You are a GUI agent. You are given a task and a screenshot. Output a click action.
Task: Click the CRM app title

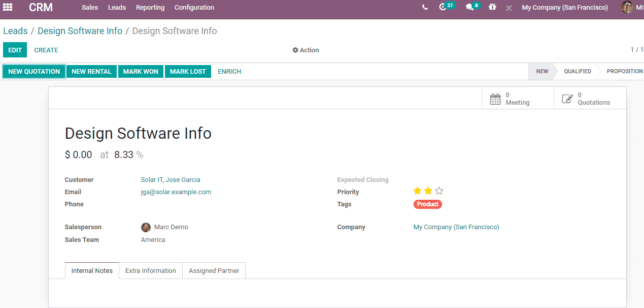(x=41, y=8)
